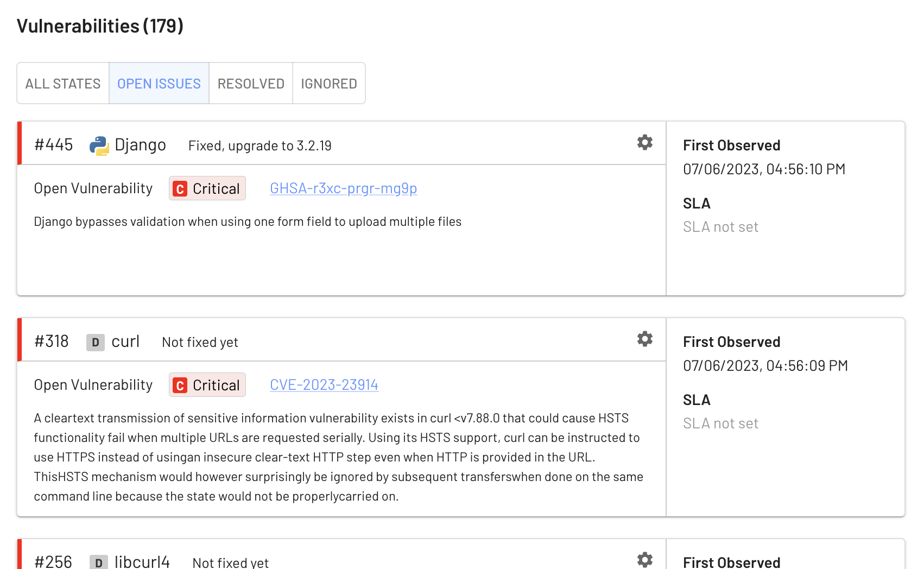
Task: Click 'Open Vulnerability' label on Django card
Action: click(93, 188)
